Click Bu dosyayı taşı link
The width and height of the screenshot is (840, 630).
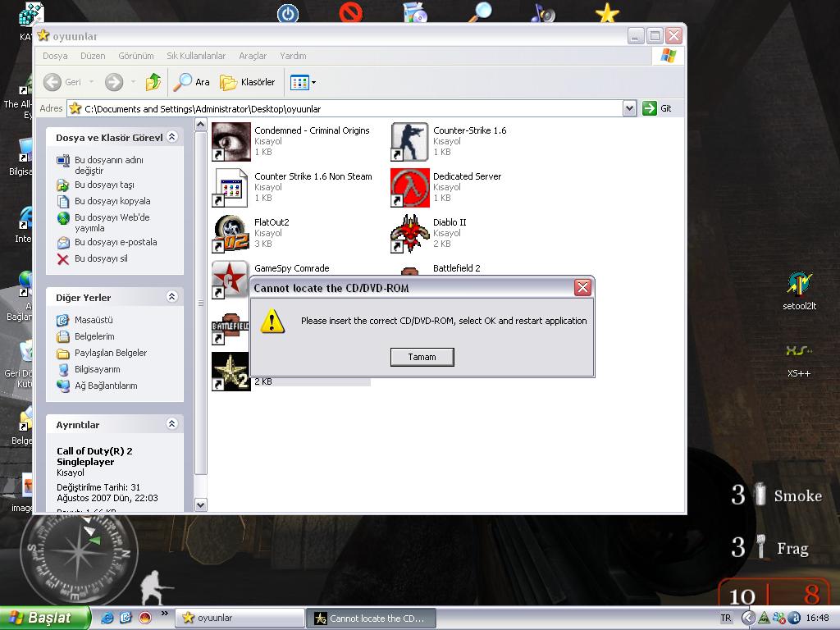tap(104, 185)
